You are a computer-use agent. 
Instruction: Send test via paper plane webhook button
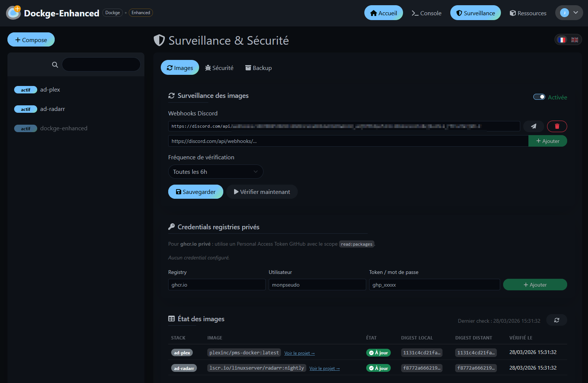click(533, 127)
